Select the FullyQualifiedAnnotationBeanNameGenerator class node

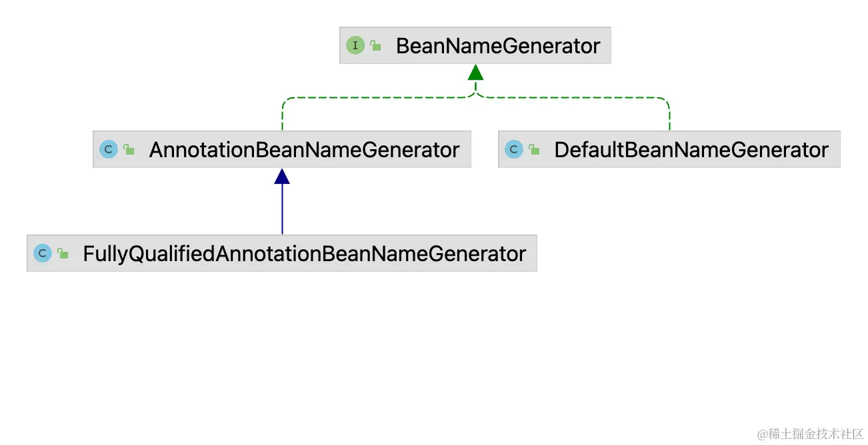(282, 253)
